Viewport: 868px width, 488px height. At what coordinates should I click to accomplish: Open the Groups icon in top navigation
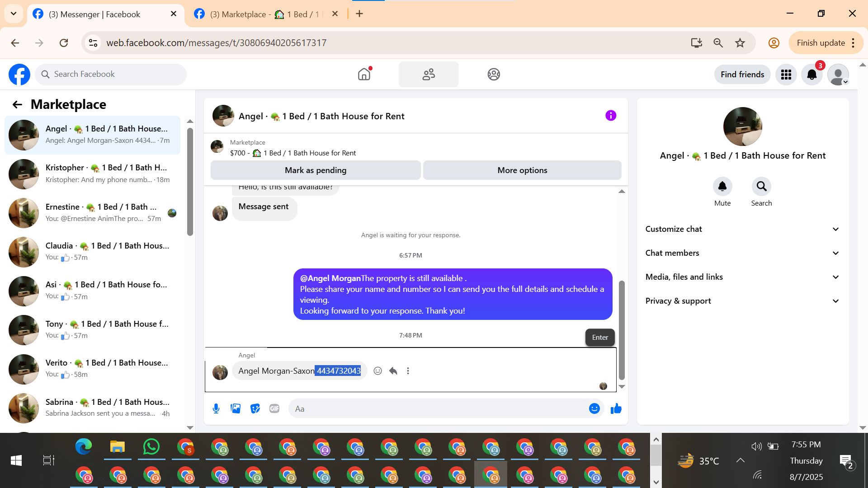click(x=494, y=74)
